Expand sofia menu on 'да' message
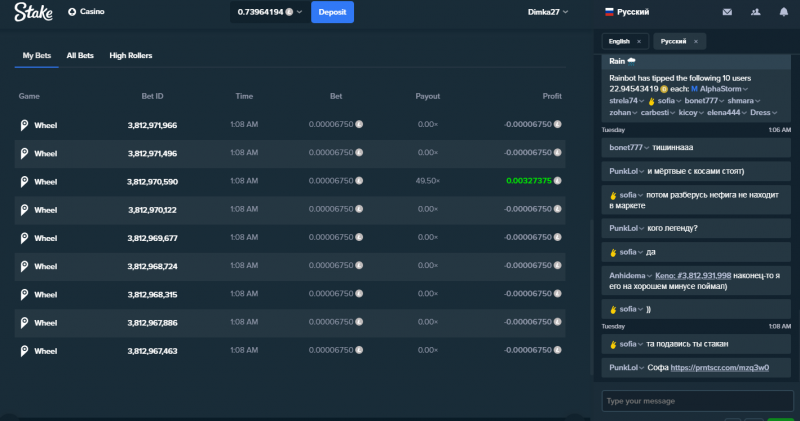The image size is (800, 421). click(x=640, y=253)
